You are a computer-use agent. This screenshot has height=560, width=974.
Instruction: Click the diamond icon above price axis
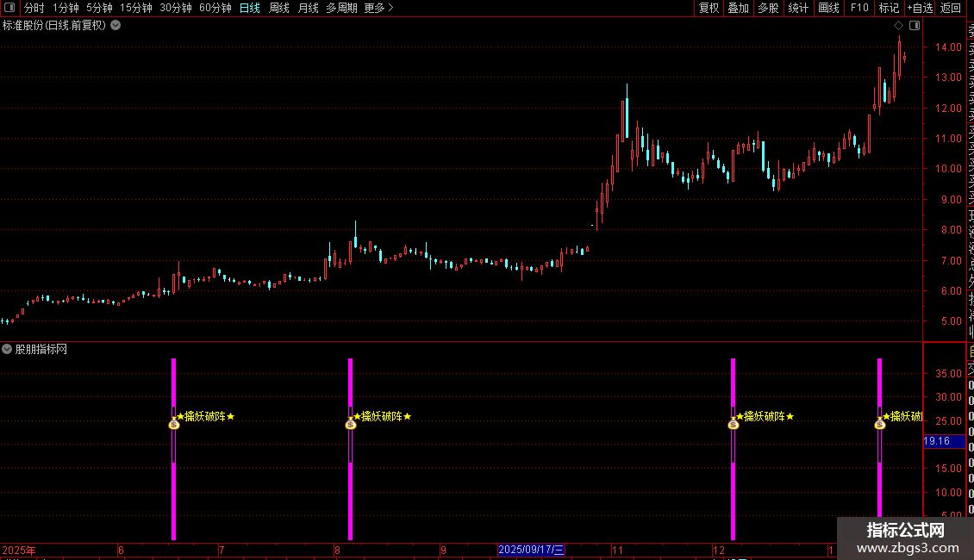[898, 26]
